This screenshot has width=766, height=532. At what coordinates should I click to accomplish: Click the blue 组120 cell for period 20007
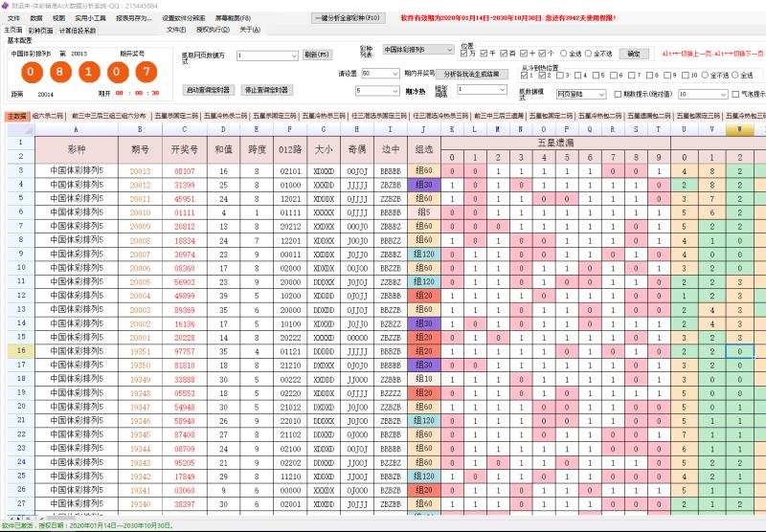coord(423,255)
